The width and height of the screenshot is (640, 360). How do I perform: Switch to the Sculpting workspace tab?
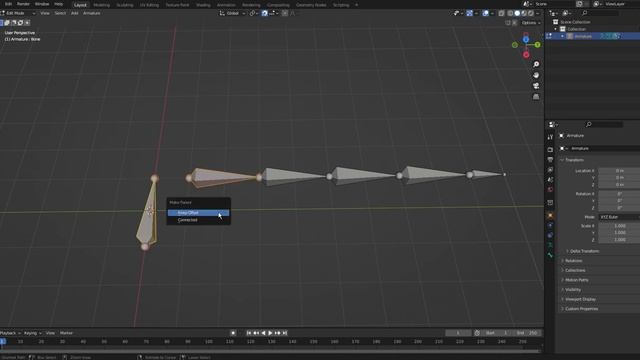(x=125, y=5)
